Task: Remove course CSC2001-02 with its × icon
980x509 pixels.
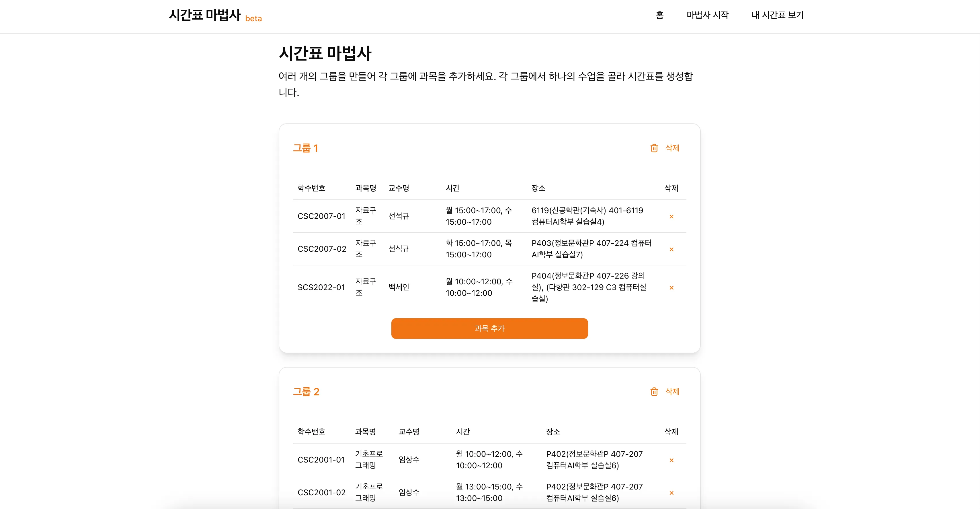Action: click(x=672, y=492)
